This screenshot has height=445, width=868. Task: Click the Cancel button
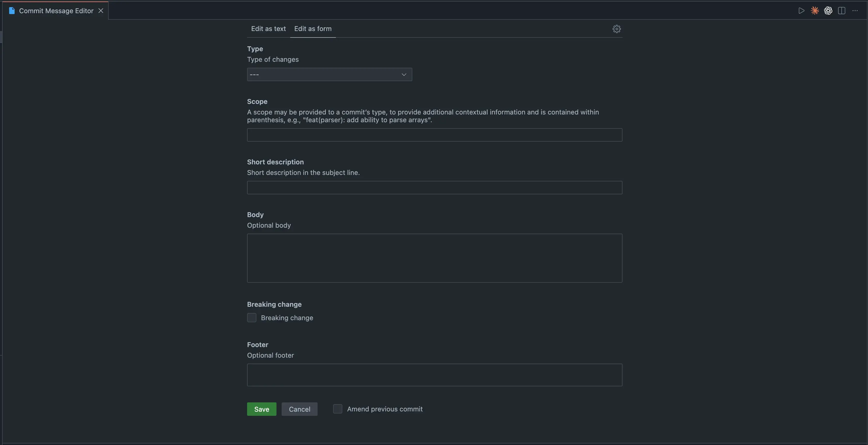(299, 409)
